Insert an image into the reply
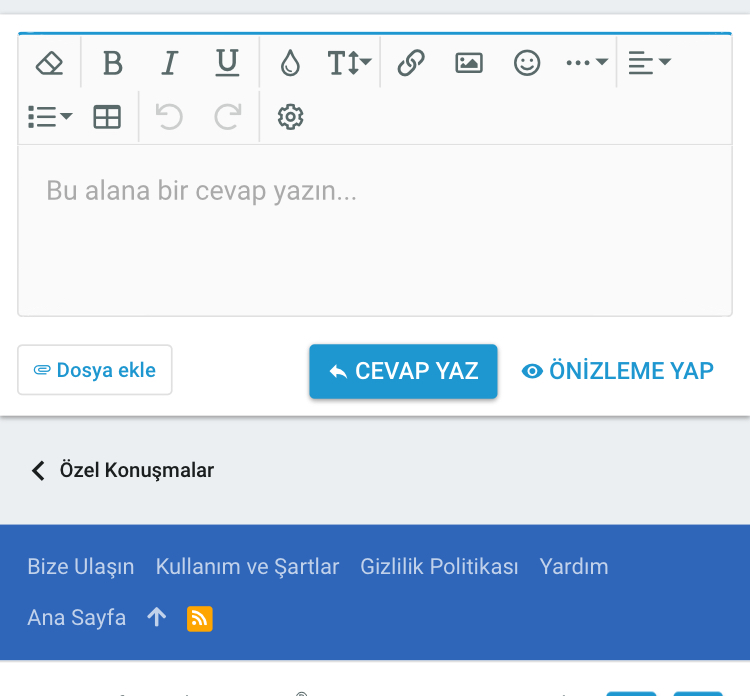This screenshot has height=696, width=750. tap(468, 63)
